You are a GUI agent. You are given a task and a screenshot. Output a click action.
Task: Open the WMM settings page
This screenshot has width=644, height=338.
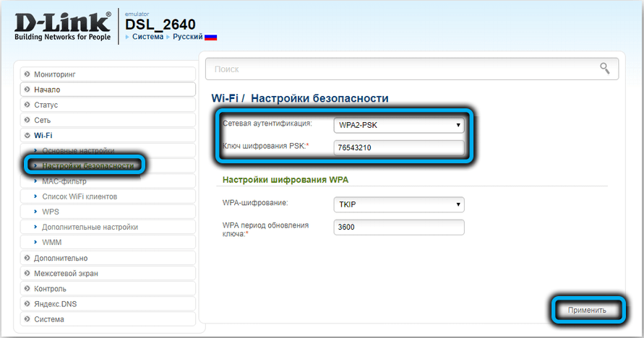(x=53, y=242)
